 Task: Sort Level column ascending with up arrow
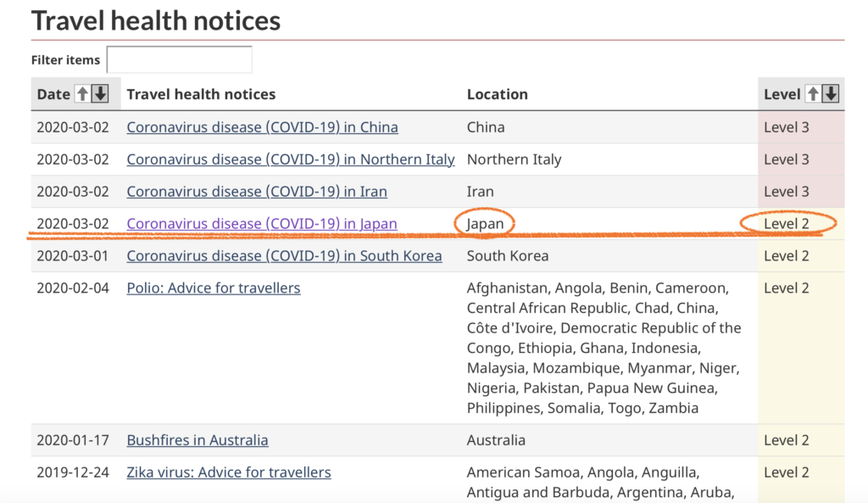pos(812,94)
